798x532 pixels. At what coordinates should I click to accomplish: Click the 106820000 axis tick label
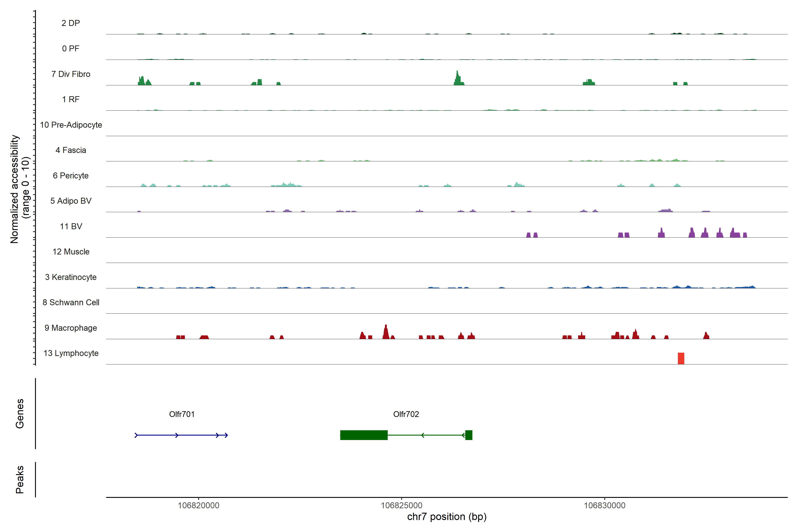coord(198,505)
